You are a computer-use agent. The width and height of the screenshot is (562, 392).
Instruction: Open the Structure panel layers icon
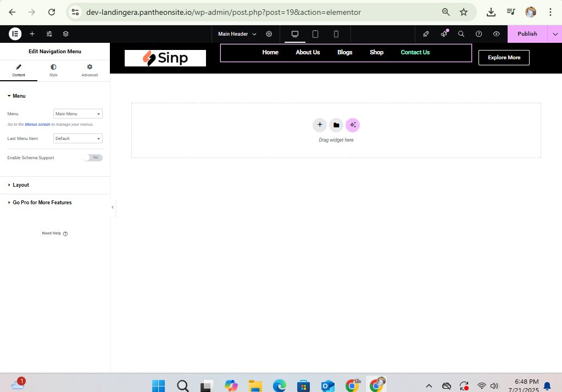[x=65, y=33]
